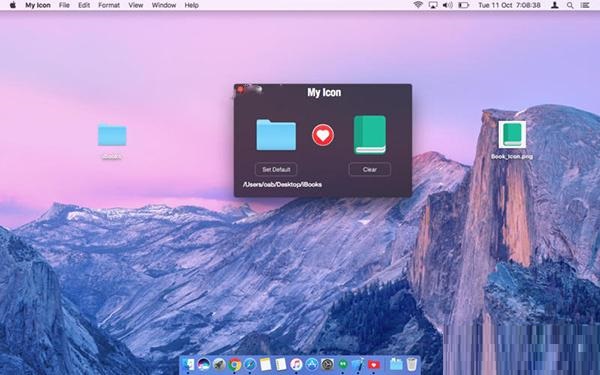Screen dimensions: 600x375
Task: Open the user account menu icon
Action: [554, 5]
